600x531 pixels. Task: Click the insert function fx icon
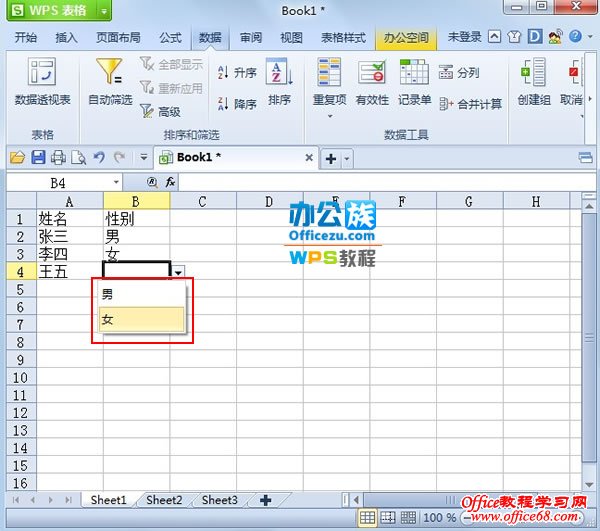pyautogui.click(x=170, y=182)
